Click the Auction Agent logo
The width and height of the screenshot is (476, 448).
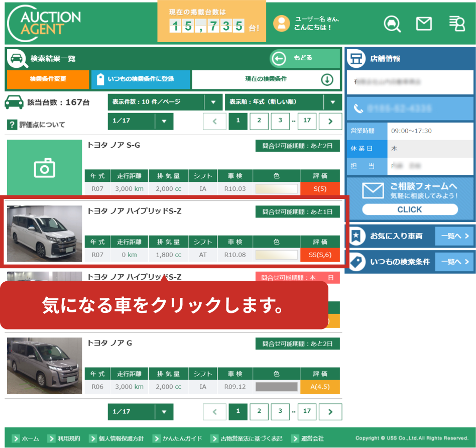click(45, 23)
